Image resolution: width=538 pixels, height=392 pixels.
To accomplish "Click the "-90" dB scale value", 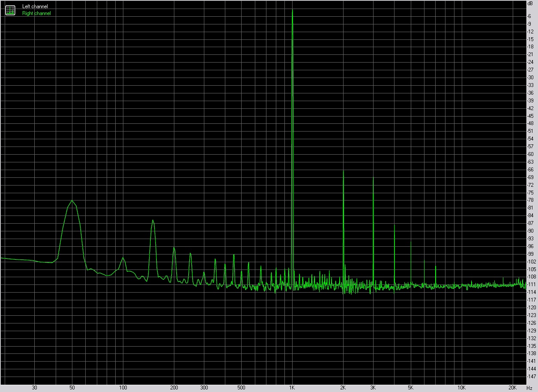I will pyautogui.click(x=530, y=230).
